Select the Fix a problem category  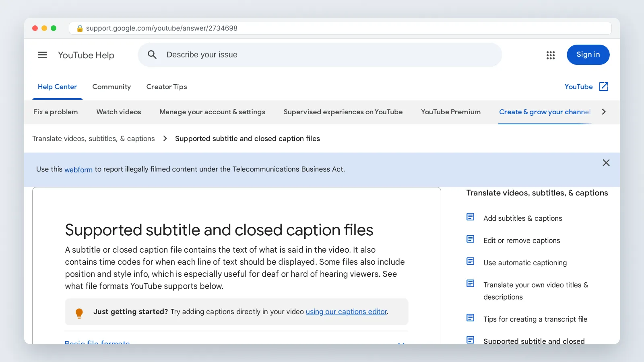tap(56, 112)
